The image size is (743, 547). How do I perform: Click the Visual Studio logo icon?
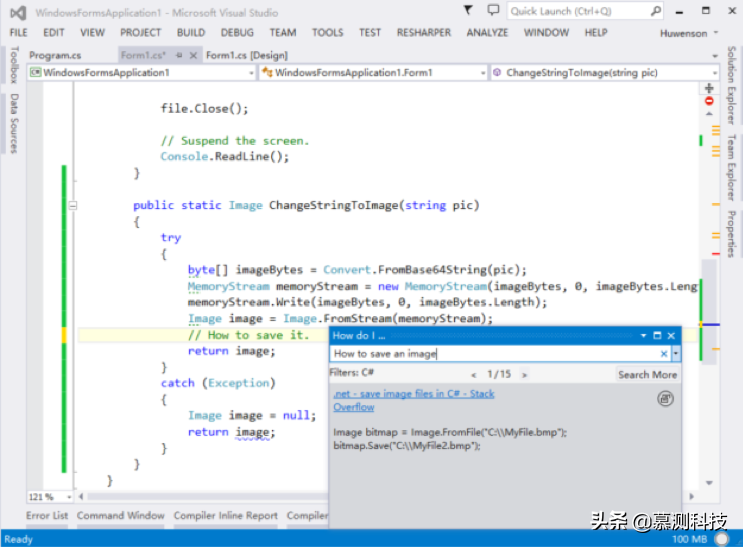(x=18, y=13)
